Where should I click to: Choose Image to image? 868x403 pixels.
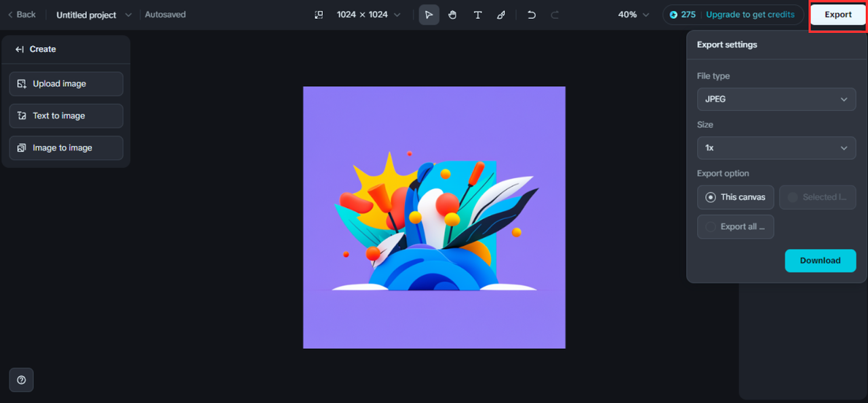(x=66, y=148)
